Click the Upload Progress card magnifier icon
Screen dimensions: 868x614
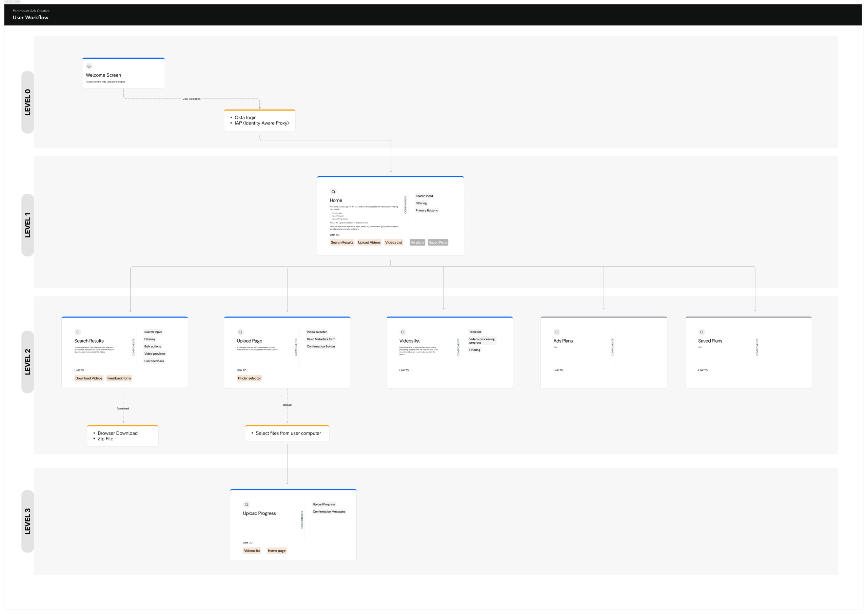(246, 504)
